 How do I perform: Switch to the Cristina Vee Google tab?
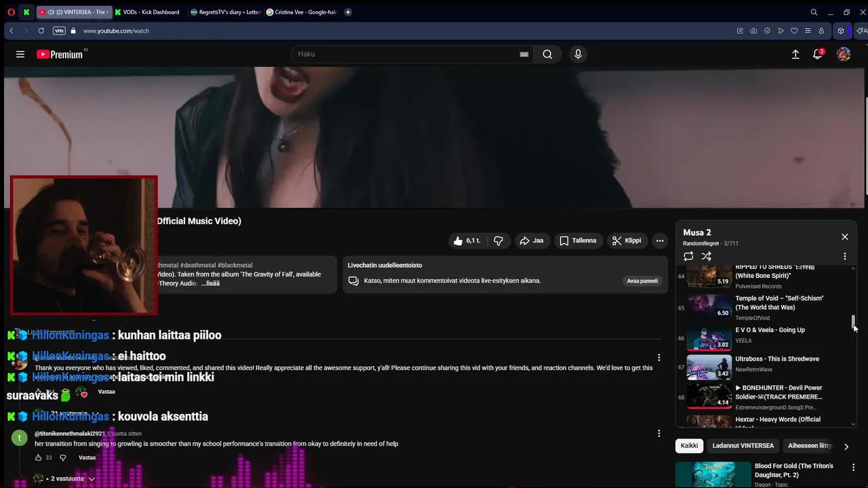(x=302, y=12)
